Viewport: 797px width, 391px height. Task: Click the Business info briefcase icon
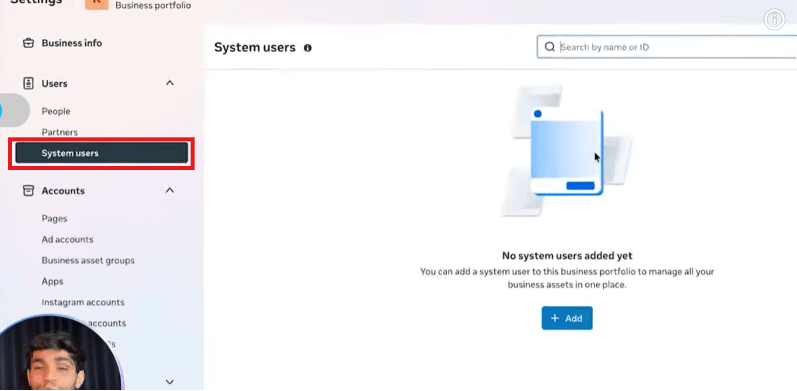coord(28,43)
